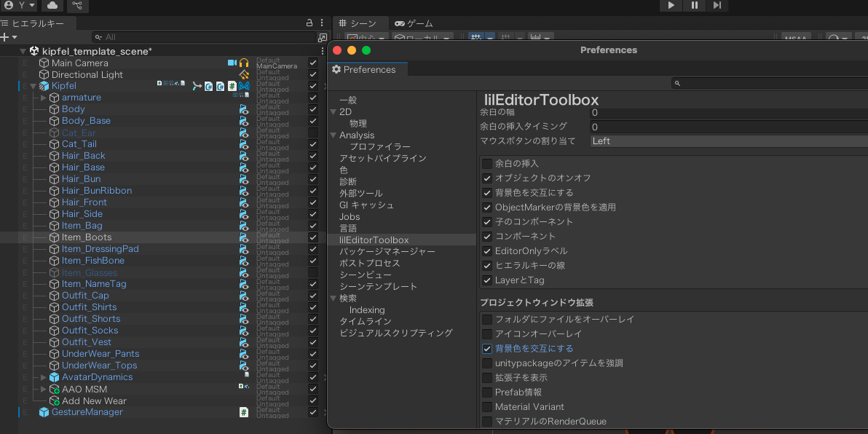Viewport: 868px width, 434px height.
Task: Click the blue VRC avatar icon on Kipfel row
Action: point(243,86)
